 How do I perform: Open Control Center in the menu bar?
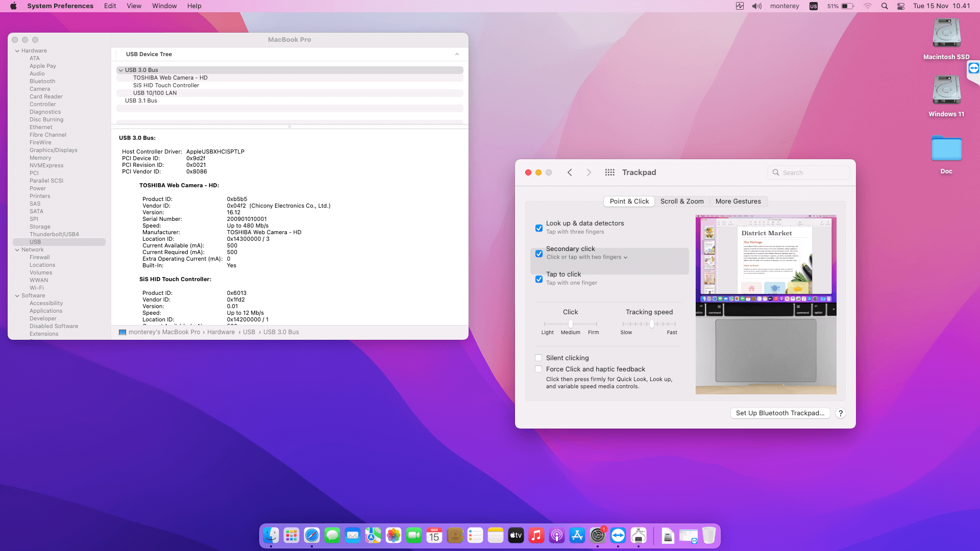901,6
